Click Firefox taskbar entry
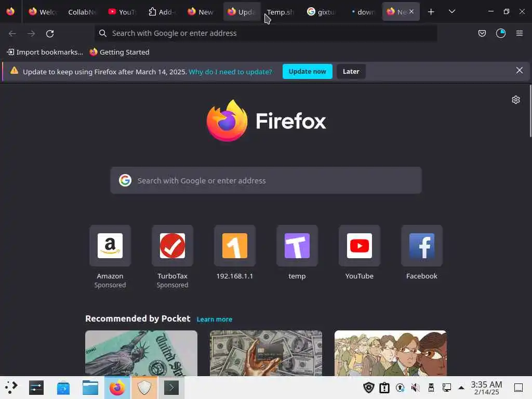The width and height of the screenshot is (532, 399). (117, 388)
